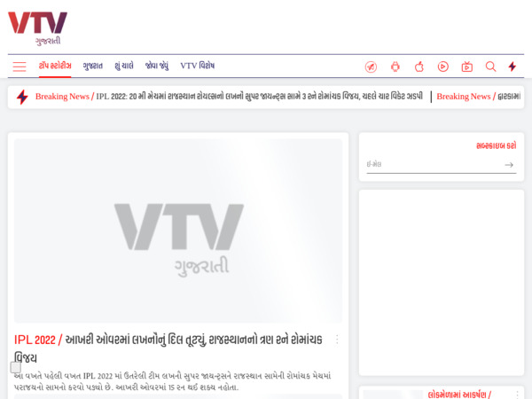This screenshot has width=532, height=399.
Task: Click the IPL article summary text
Action: pyautogui.click(x=172, y=381)
